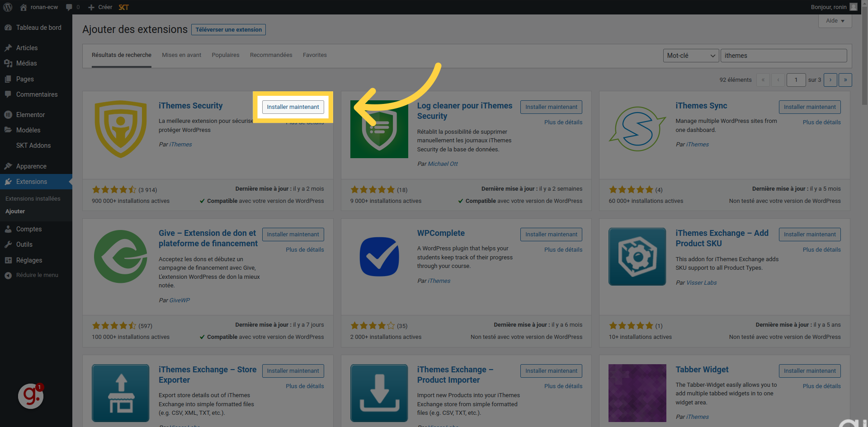The width and height of the screenshot is (868, 427).
Task: Click the Product Importer download thumbnail
Action: pos(379,393)
